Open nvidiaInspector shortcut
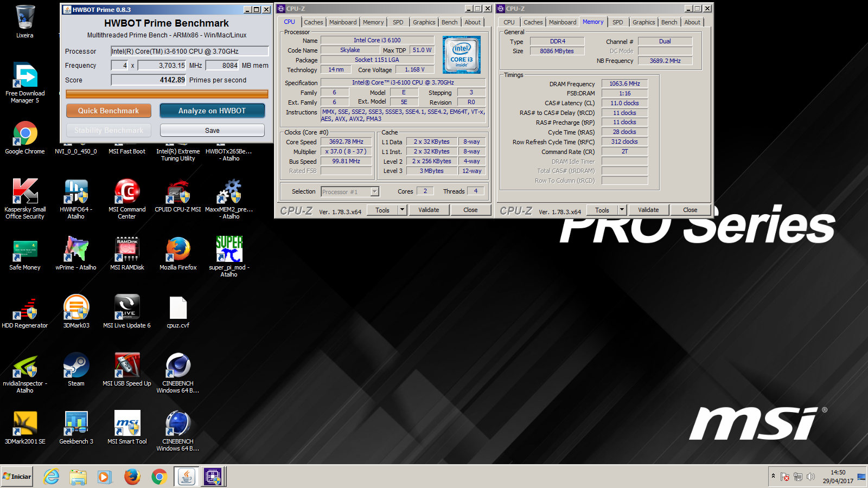868x488 pixels. (25, 373)
